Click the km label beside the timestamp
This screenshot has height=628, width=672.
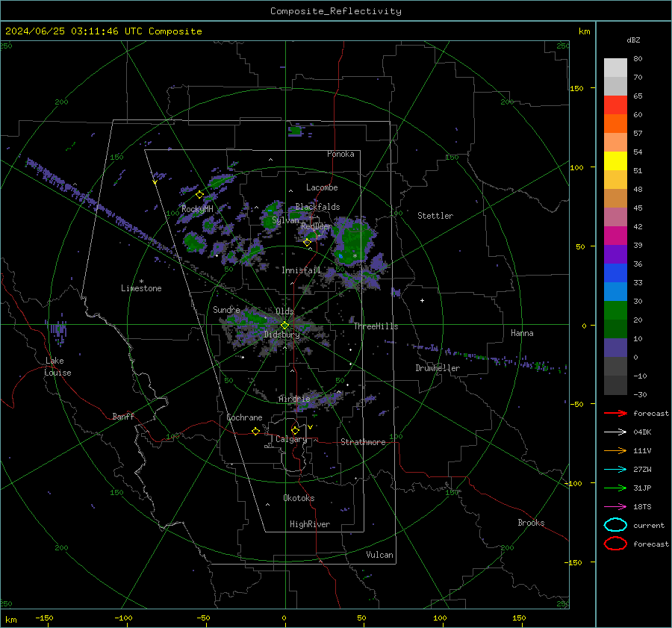click(x=584, y=31)
